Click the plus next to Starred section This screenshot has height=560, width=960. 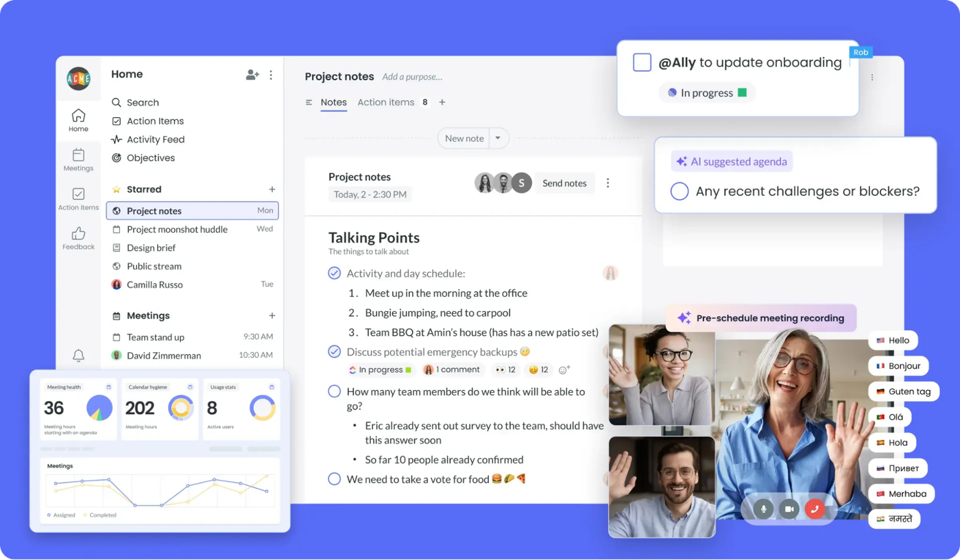272,190
